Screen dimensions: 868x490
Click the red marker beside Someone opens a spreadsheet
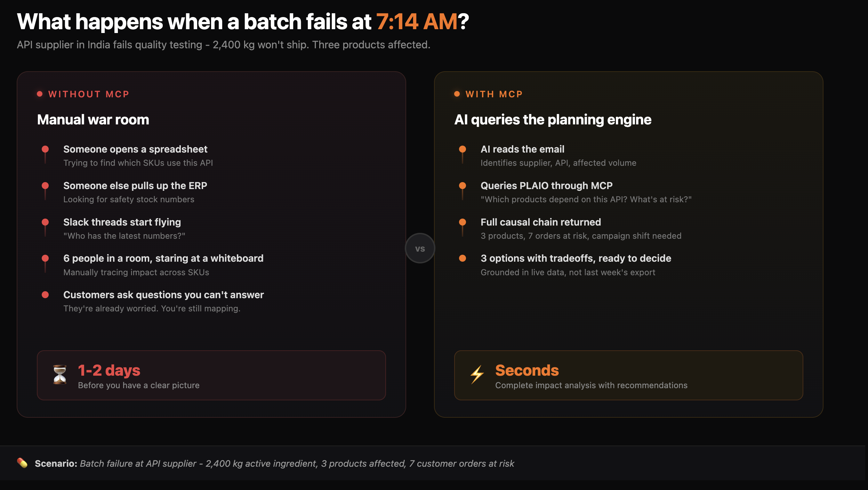tap(45, 149)
